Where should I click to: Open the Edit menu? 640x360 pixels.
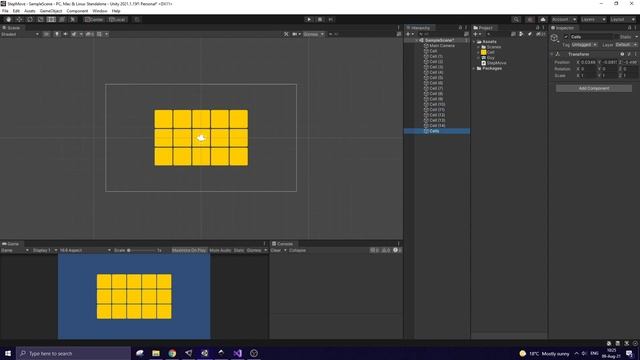click(x=16, y=11)
